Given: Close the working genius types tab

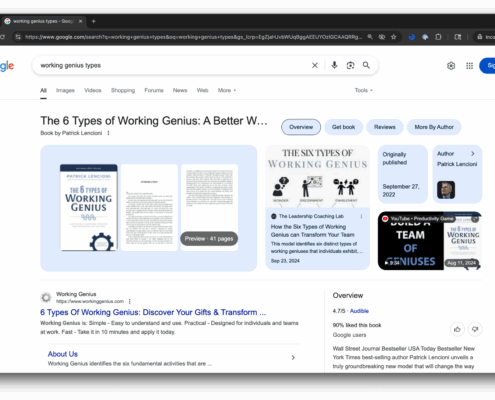Looking at the screenshot, I should coord(80,21).
